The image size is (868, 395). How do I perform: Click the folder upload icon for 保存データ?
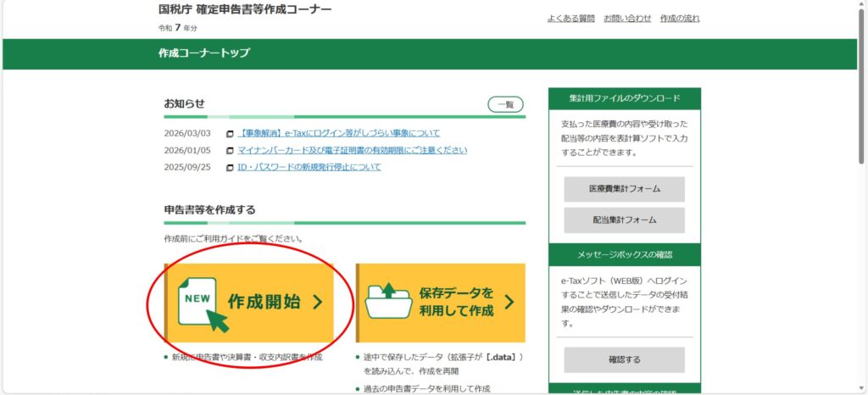tap(388, 300)
